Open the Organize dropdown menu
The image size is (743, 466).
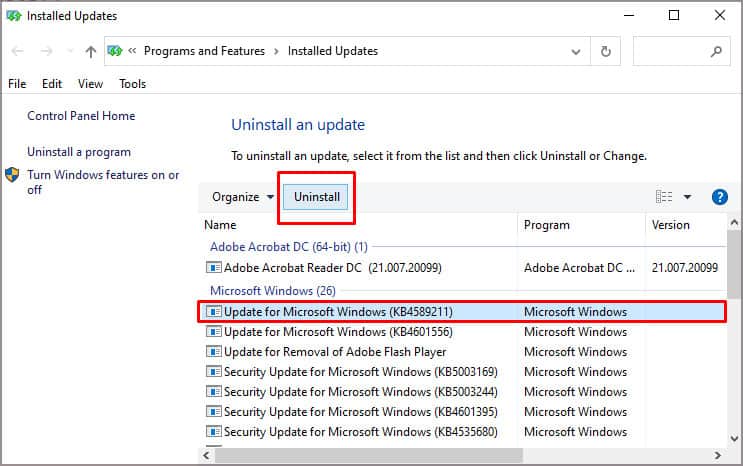(x=243, y=197)
